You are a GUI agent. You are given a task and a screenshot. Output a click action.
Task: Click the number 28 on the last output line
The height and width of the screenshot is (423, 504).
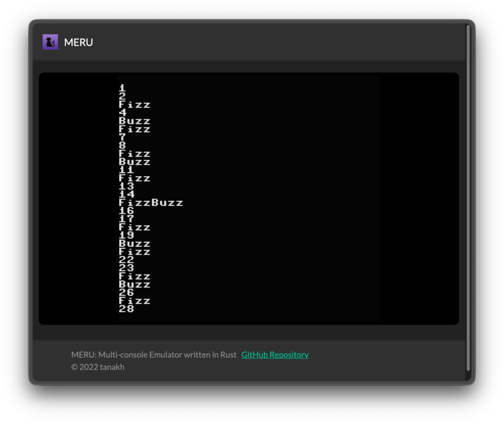tap(126, 309)
